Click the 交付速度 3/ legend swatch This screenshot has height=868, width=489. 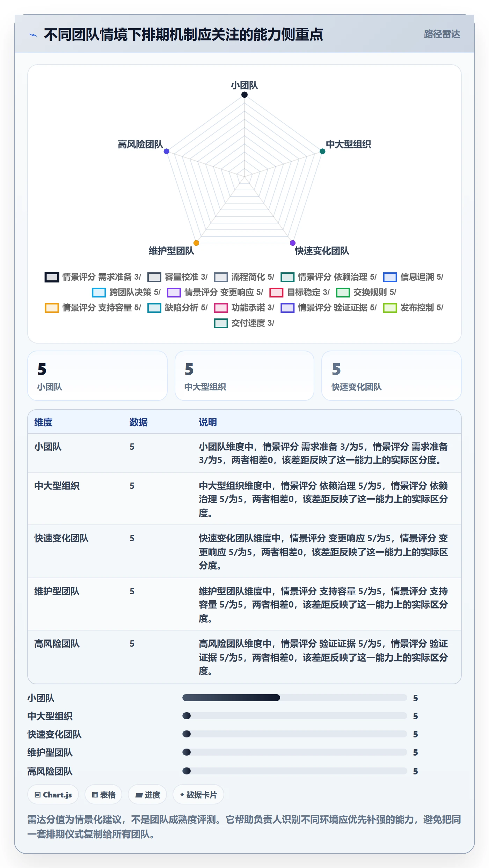click(x=221, y=323)
